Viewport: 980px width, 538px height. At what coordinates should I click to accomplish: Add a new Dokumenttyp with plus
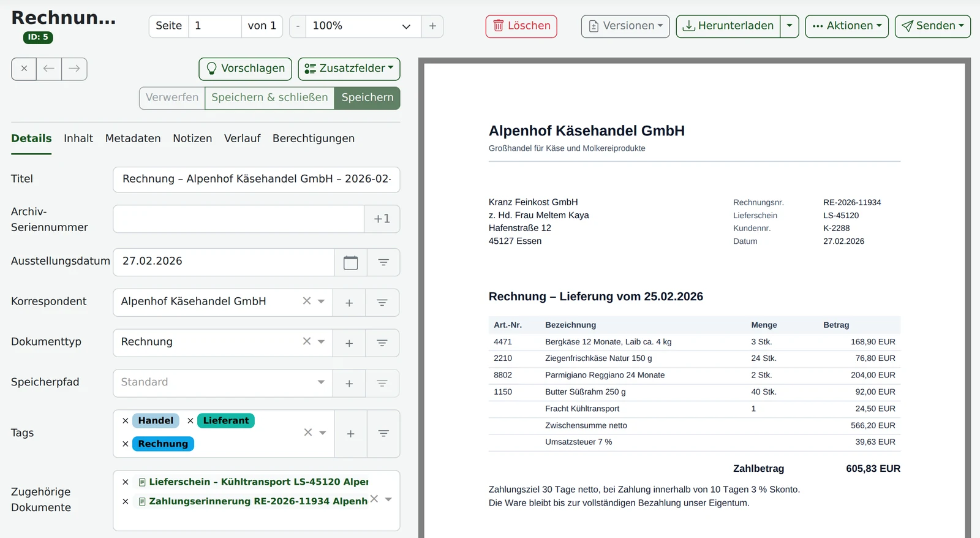[x=349, y=343]
